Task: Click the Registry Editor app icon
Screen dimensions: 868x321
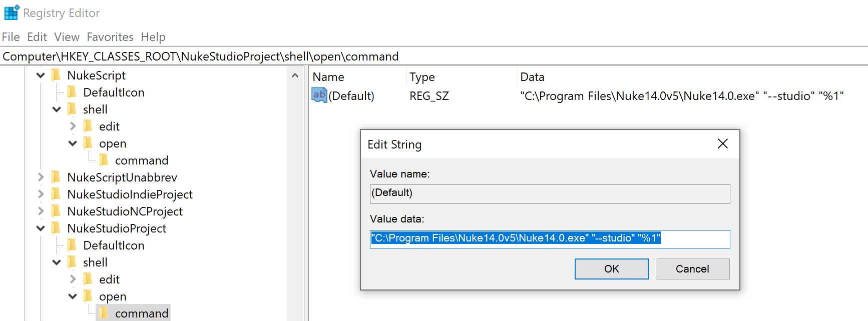Action: pyautogui.click(x=12, y=12)
